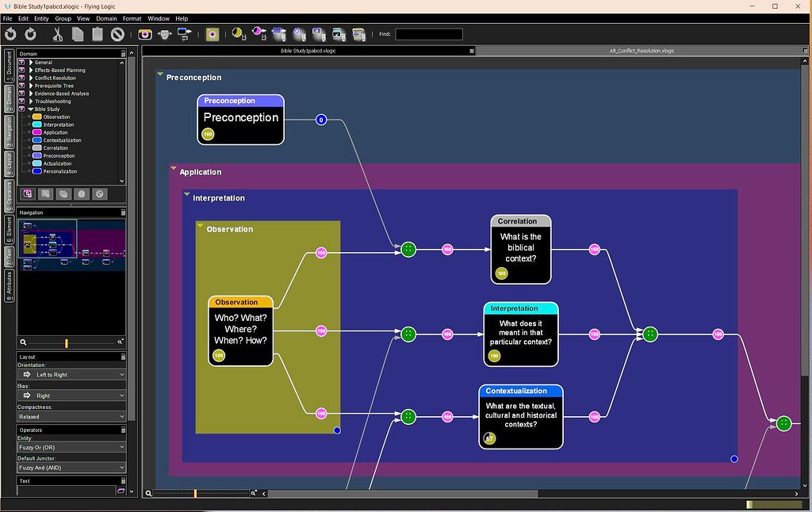The height and width of the screenshot is (512, 812).
Task: Collapse the Bible Study tree node
Action: (31, 109)
